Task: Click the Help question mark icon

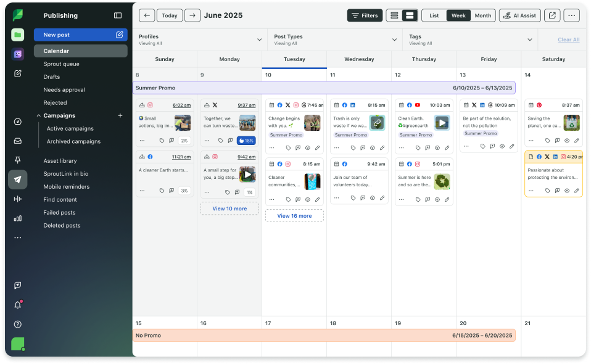Action: click(x=18, y=324)
